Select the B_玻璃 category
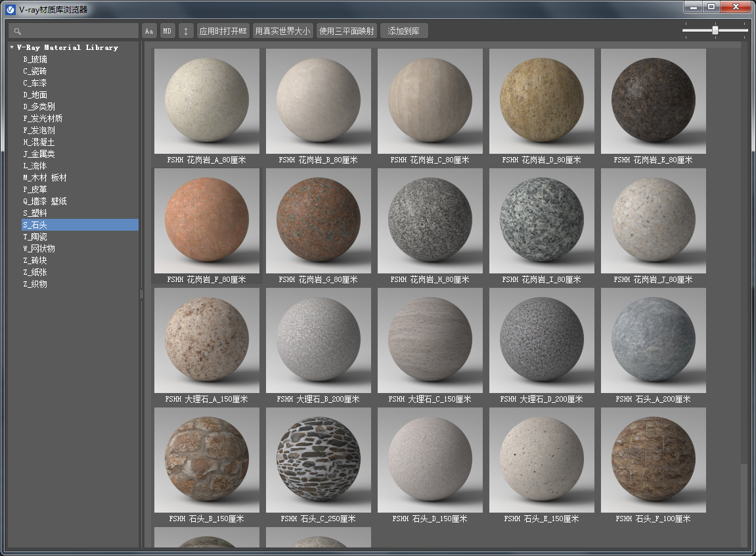The width and height of the screenshot is (756, 556). 35,59
